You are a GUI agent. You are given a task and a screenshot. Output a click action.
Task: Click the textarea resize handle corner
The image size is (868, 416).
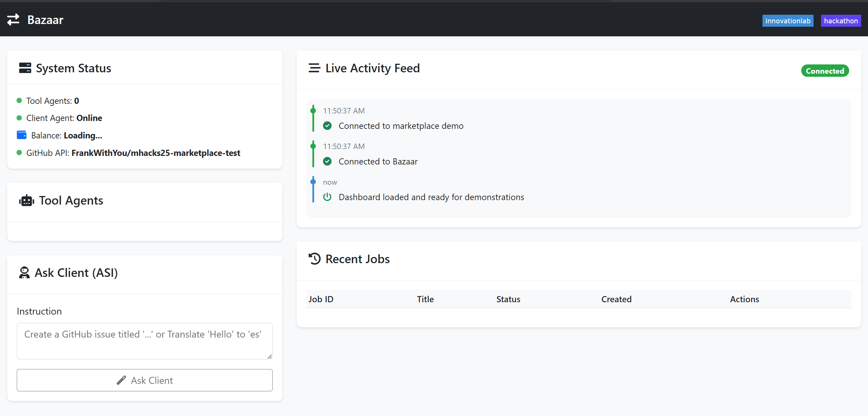[x=270, y=357]
